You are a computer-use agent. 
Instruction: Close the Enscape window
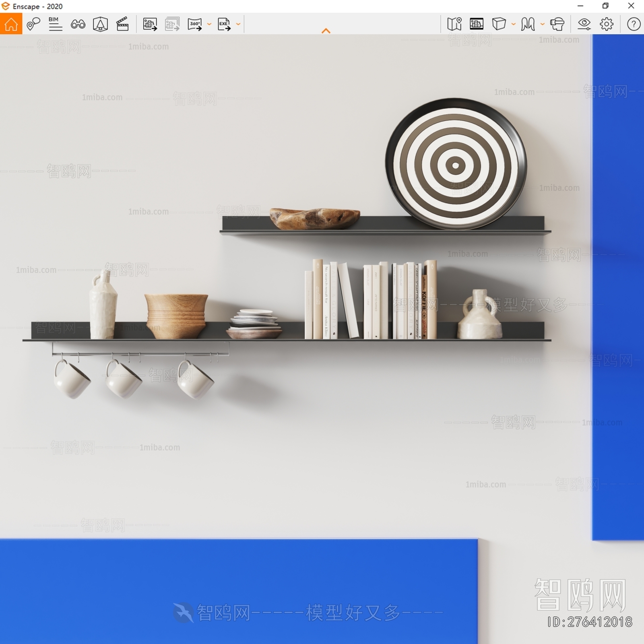tap(631, 6)
